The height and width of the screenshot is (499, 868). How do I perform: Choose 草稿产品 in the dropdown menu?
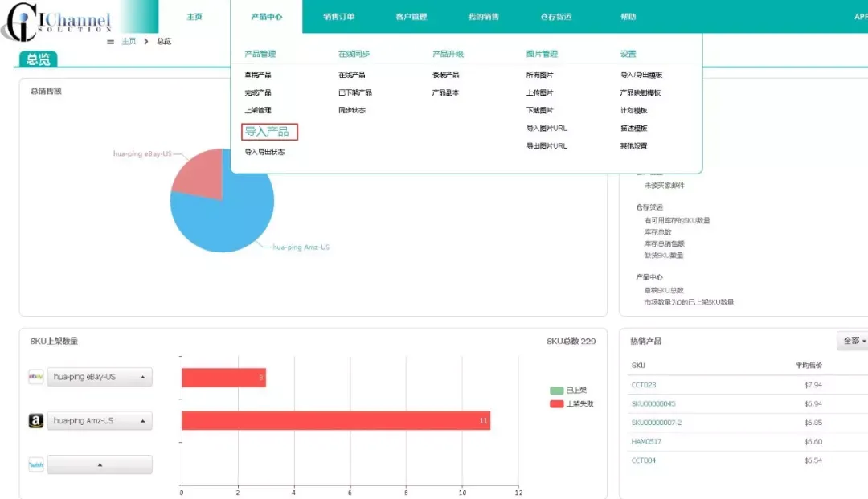click(258, 75)
